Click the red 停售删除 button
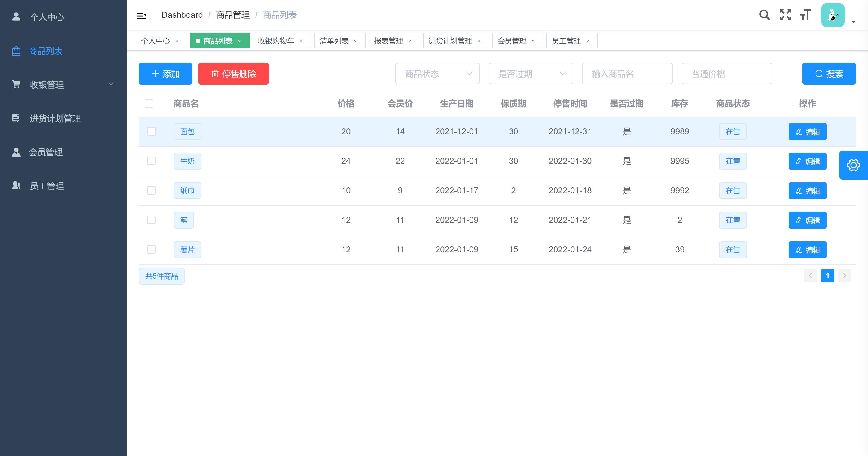Image resolution: width=868 pixels, height=456 pixels. pyautogui.click(x=233, y=73)
